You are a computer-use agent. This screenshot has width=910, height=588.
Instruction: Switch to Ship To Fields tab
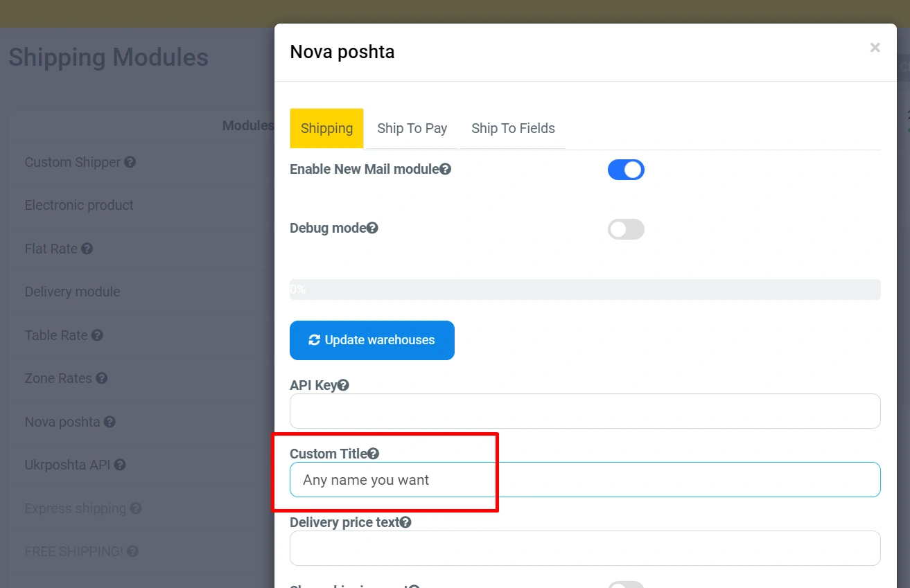point(513,128)
